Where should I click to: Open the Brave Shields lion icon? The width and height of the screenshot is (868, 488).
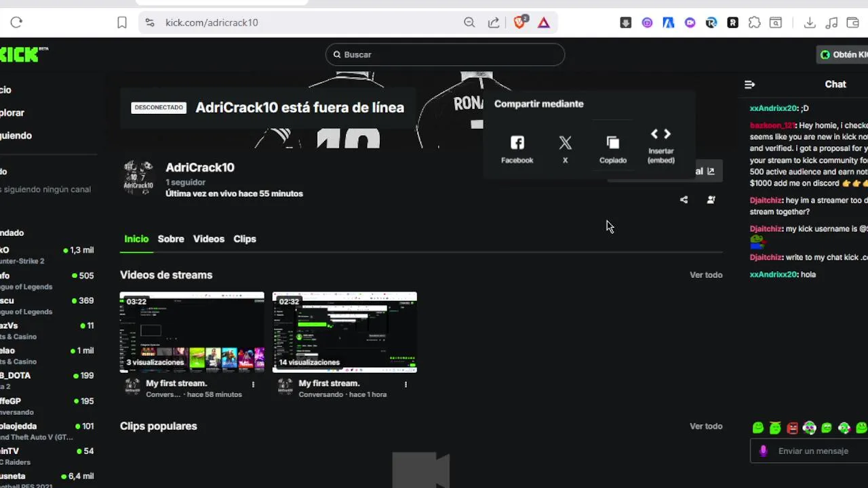point(520,22)
